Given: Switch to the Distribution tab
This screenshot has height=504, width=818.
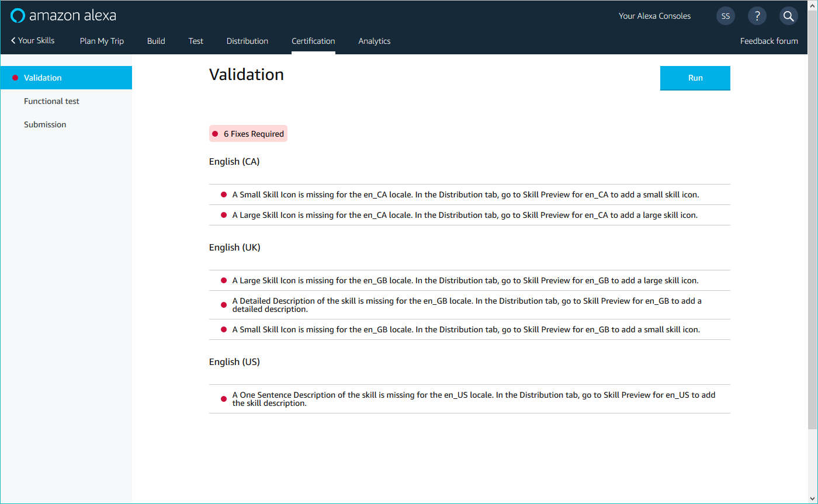Looking at the screenshot, I should [247, 41].
